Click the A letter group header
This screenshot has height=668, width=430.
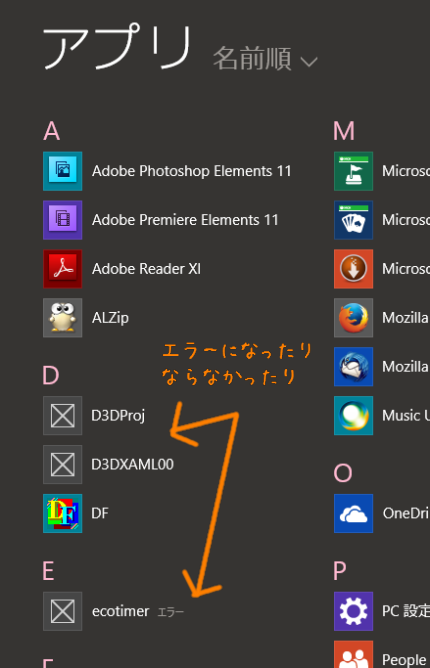(x=52, y=131)
